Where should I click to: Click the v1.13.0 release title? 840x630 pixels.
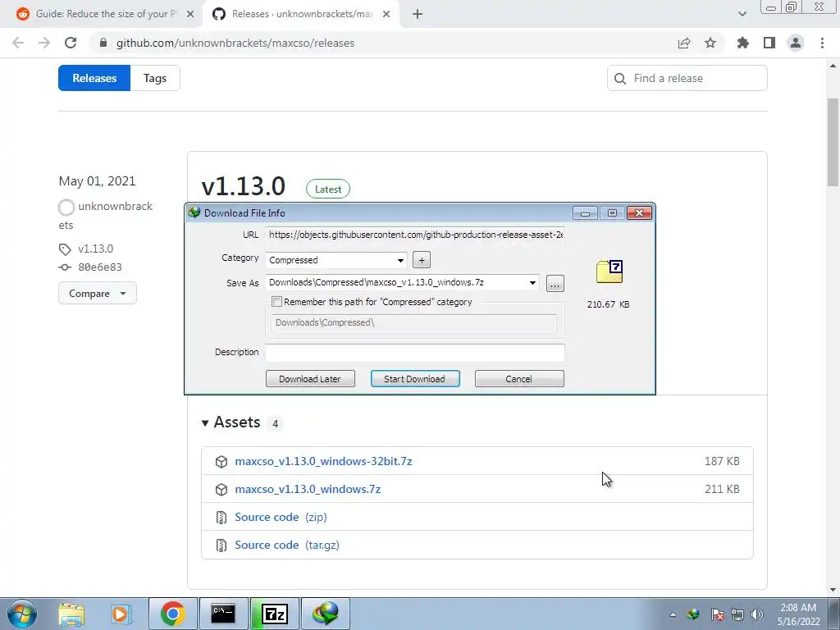coord(243,186)
